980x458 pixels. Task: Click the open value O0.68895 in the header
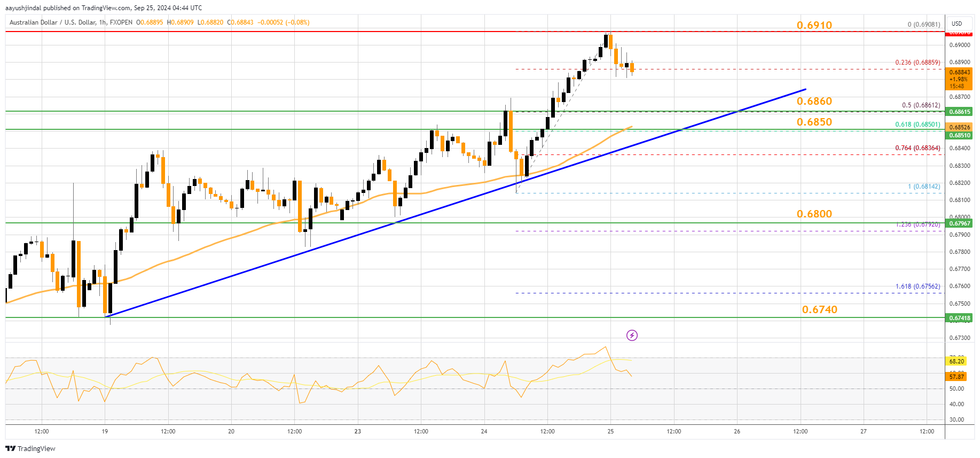(x=150, y=22)
